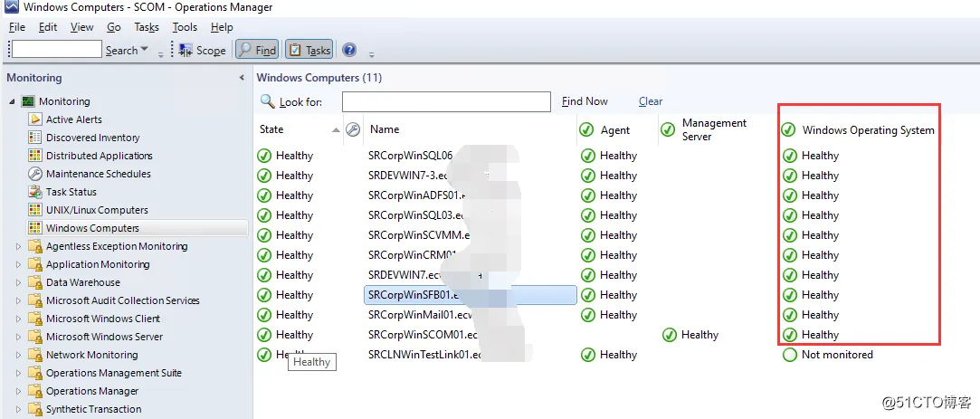The height and width of the screenshot is (419, 980).
Task: Expand Microsoft Audit Collection Services folder
Action: (18, 300)
